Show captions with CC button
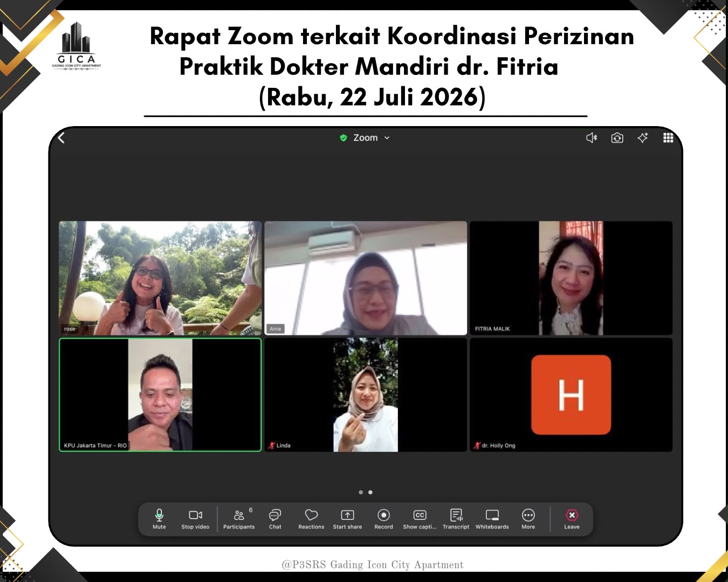Viewport: 728px width, 582px height. tap(420, 519)
